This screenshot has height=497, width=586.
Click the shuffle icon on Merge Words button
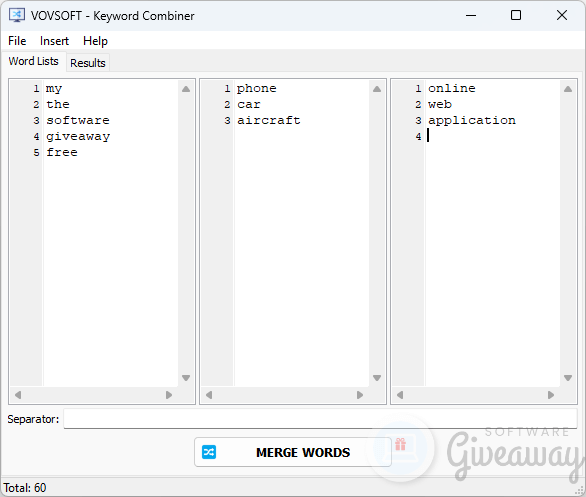(209, 452)
